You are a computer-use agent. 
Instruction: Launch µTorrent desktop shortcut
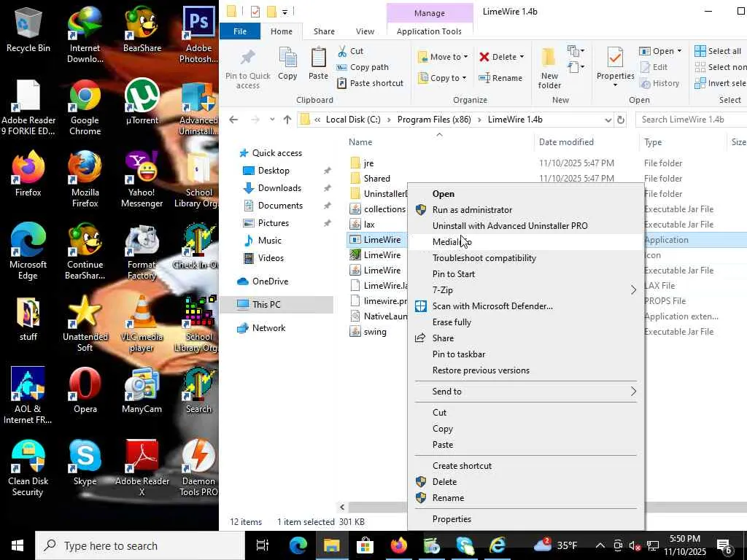[142, 101]
